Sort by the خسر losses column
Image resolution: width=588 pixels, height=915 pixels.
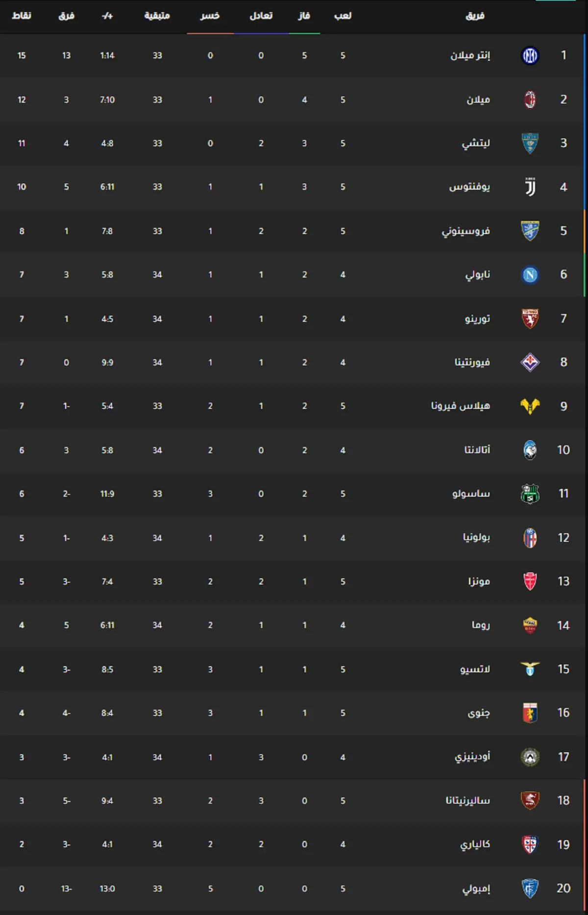pyautogui.click(x=210, y=16)
